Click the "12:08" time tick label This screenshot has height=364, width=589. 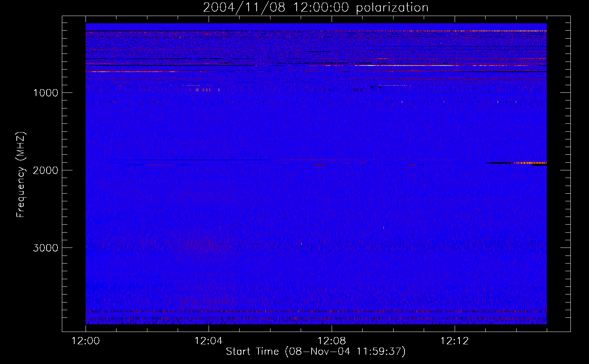(x=332, y=341)
